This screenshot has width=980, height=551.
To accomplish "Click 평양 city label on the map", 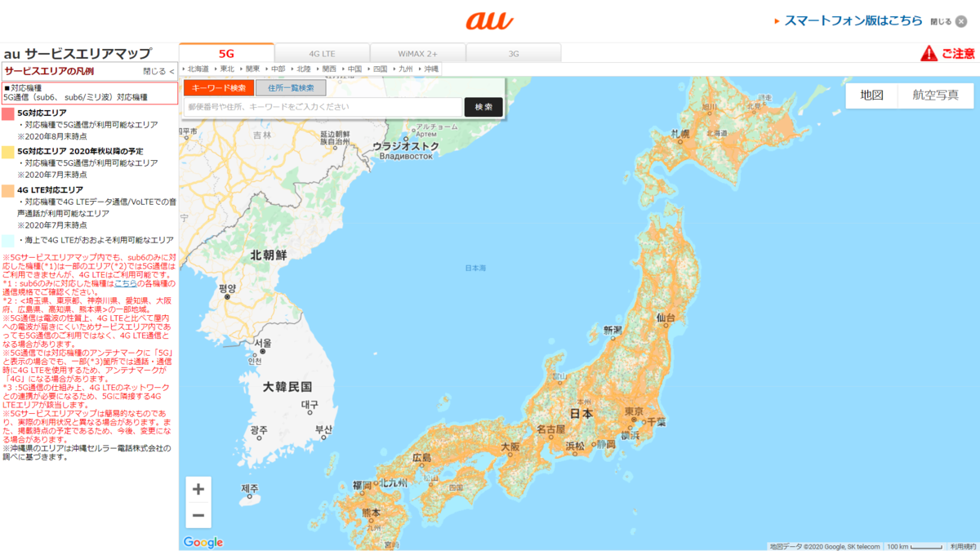I will click(x=227, y=288).
